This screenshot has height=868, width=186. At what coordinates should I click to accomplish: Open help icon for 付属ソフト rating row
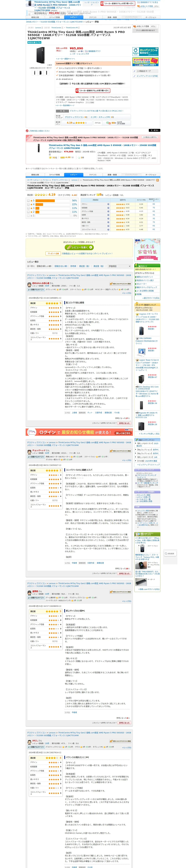pos(108,226)
